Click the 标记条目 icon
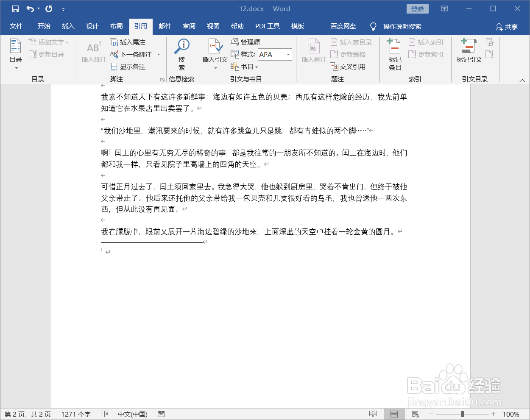 coord(395,54)
